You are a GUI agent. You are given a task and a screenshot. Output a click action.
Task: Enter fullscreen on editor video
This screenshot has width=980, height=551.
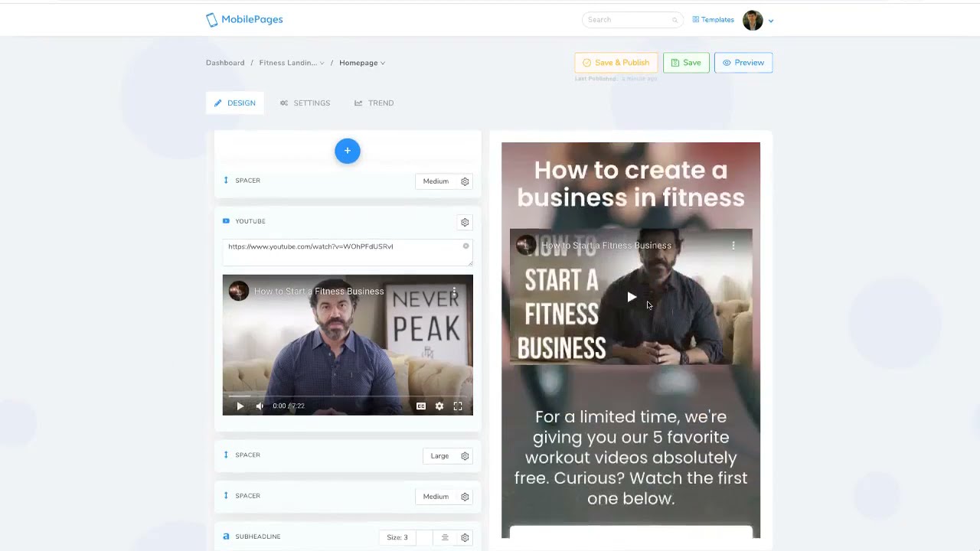coord(458,406)
